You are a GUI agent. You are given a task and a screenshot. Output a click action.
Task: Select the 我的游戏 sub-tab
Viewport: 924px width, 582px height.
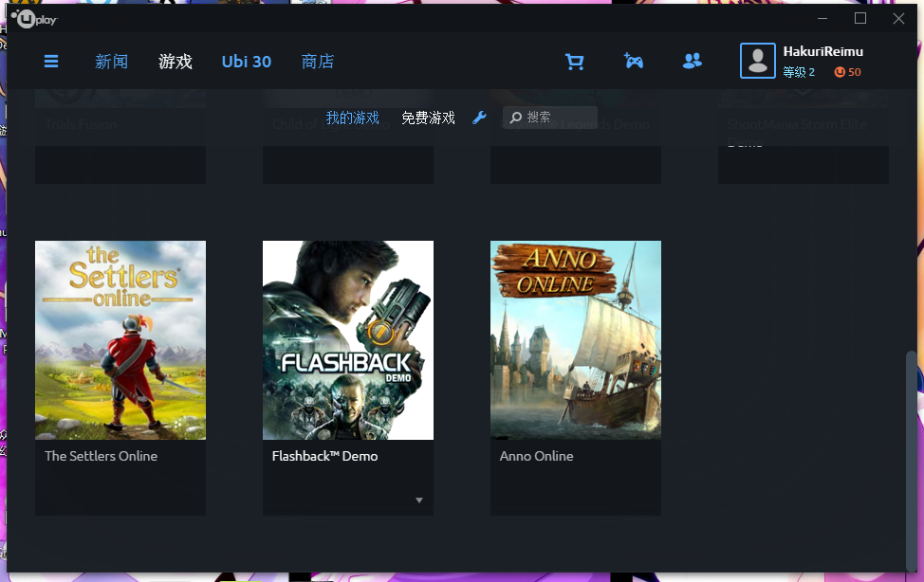(352, 118)
